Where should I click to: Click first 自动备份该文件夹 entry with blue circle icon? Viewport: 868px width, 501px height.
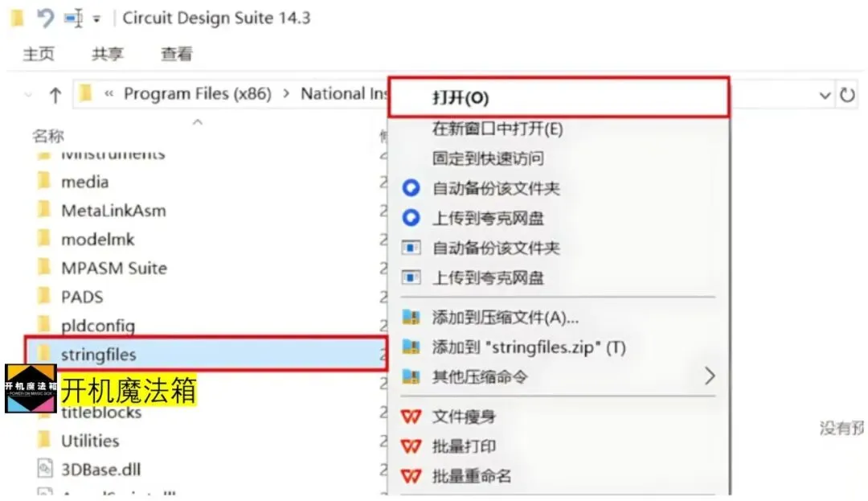point(559,188)
